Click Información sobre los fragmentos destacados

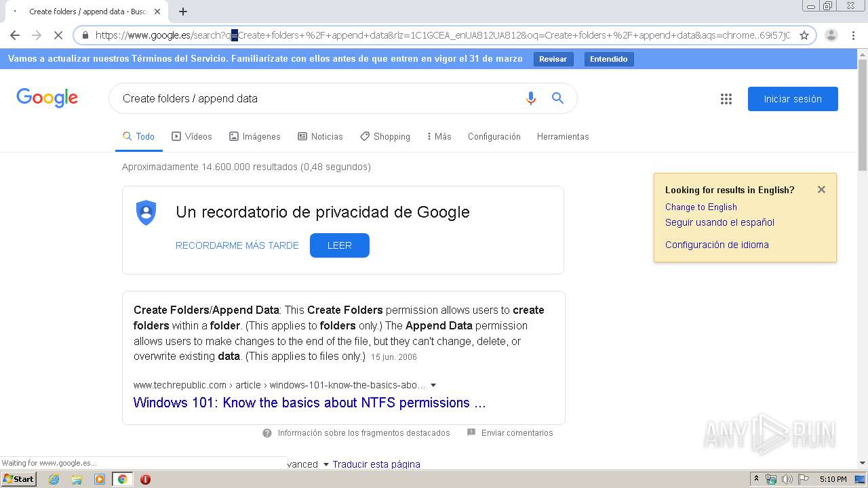pyautogui.click(x=364, y=433)
